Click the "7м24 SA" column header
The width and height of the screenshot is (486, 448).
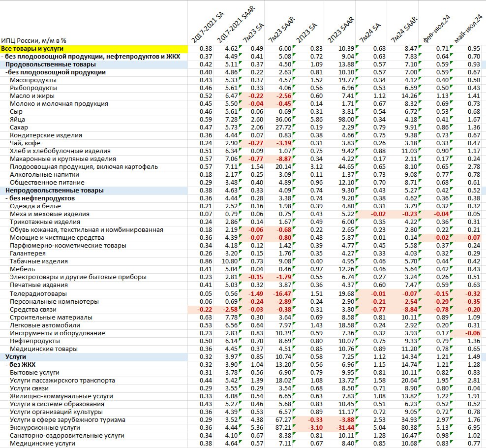tap(370, 33)
